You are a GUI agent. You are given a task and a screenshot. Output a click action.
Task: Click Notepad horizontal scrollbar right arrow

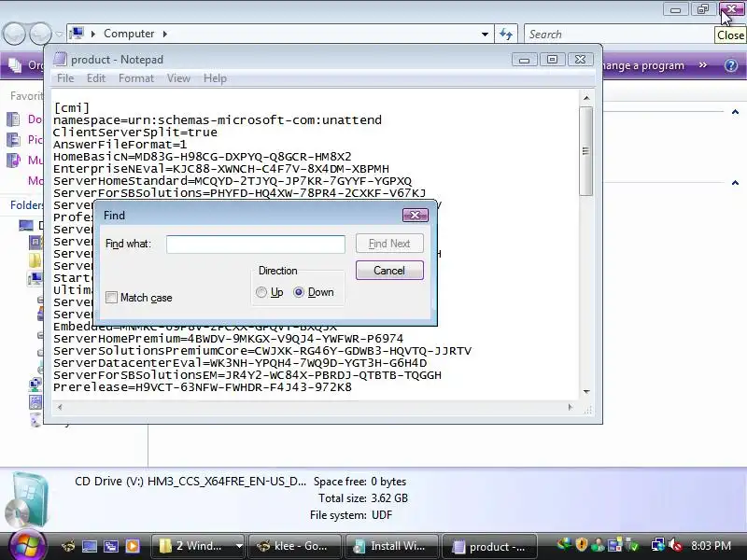pyautogui.click(x=571, y=407)
